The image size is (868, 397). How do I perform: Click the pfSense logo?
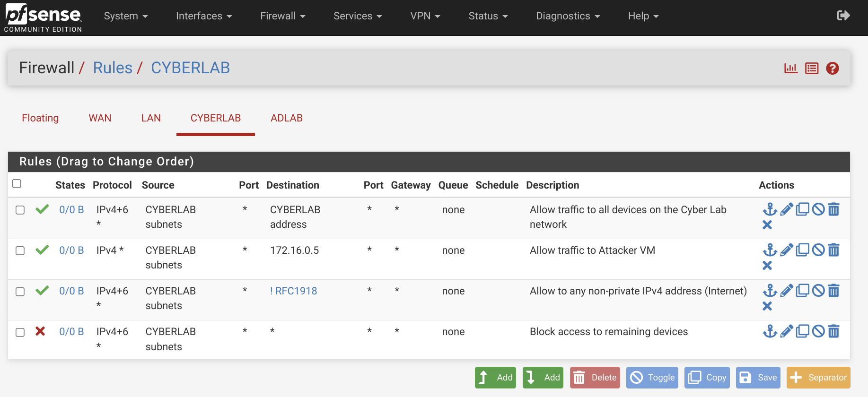(43, 17)
